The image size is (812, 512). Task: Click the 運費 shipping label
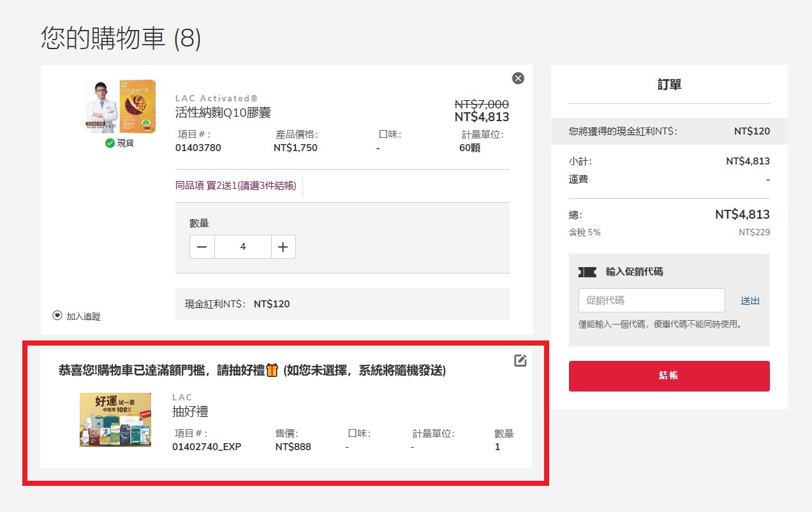pos(579,179)
